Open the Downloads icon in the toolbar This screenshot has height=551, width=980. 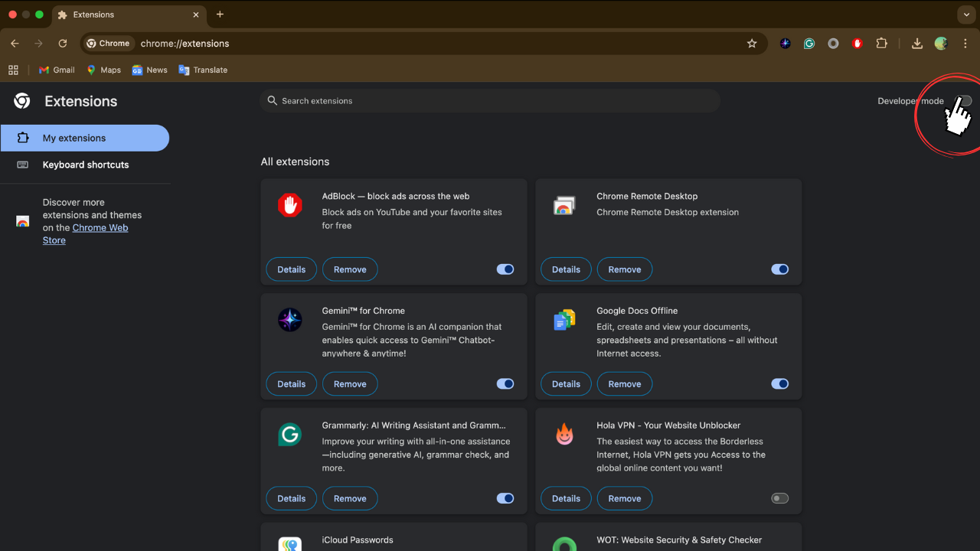[916, 44]
